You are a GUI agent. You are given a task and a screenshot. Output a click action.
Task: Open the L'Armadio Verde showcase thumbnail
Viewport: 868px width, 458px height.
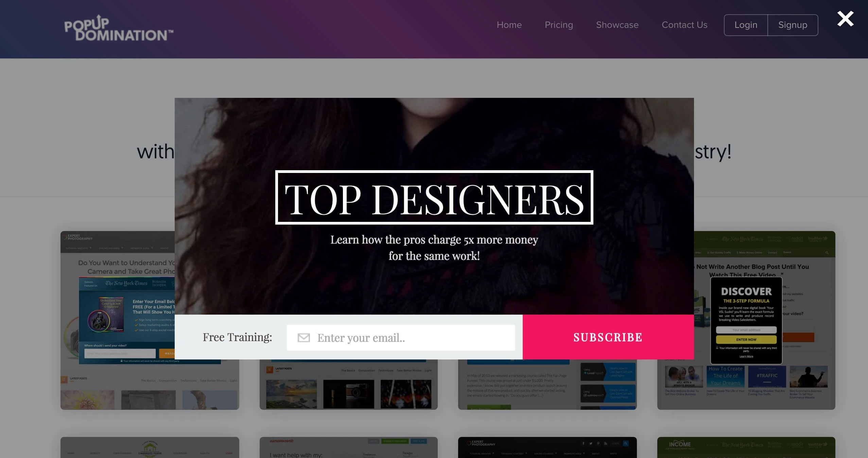click(150, 448)
